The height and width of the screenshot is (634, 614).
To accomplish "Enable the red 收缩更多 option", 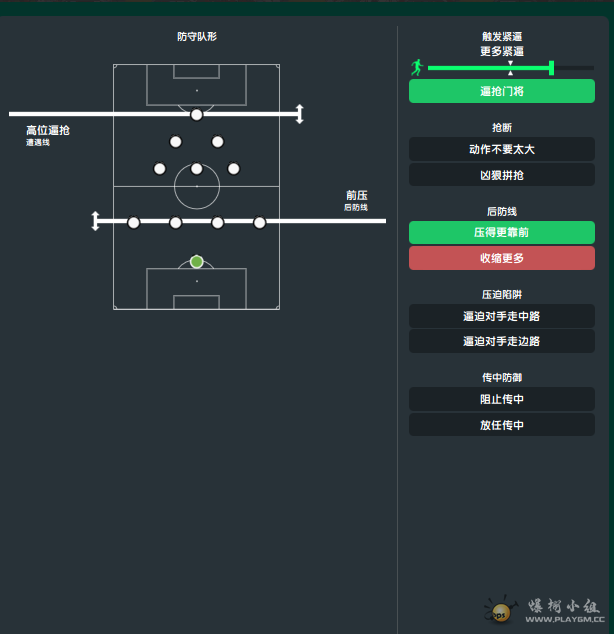I will (502, 258).
